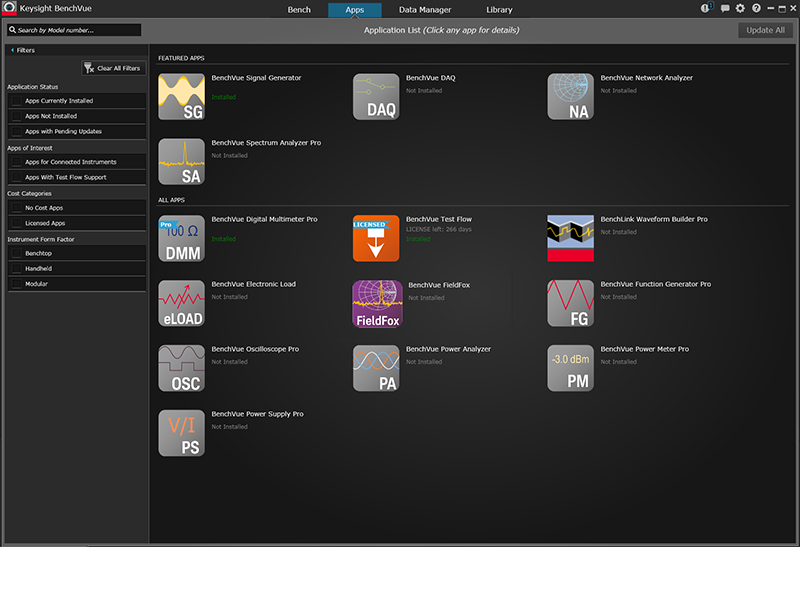800x600 pixels.
Task: Click the BenchVue DAQ app icon
Action: point(376,97)
